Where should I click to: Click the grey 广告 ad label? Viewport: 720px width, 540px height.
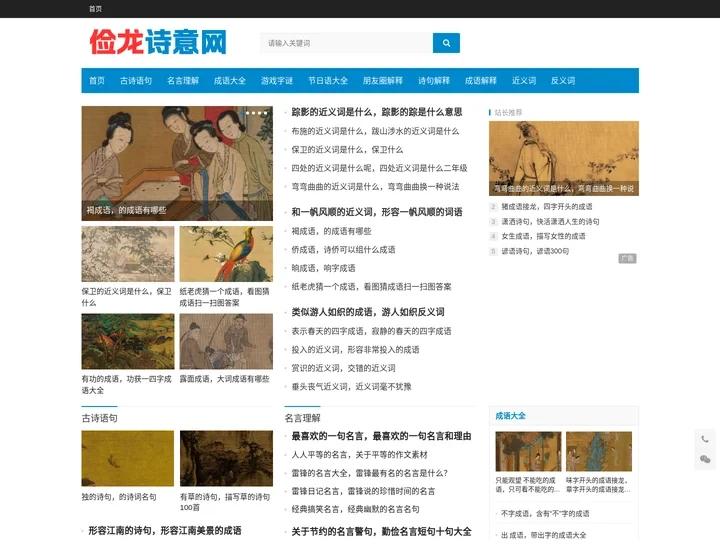point(627,259)
